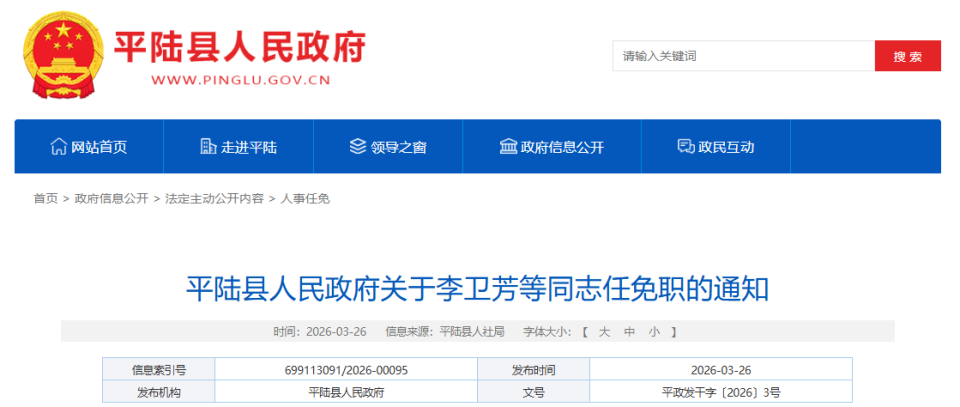
Task: Go to 首页 in the breadcrumb
Action: (45, 198)
